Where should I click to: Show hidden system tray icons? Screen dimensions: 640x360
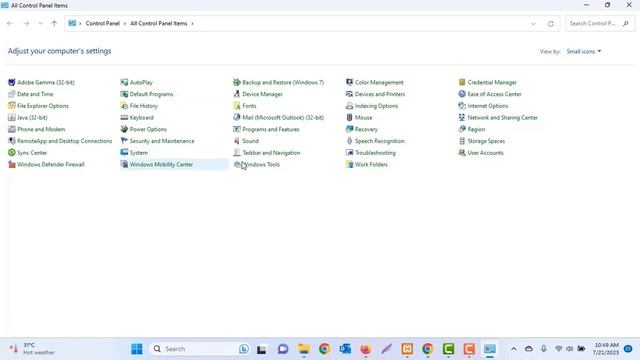(x=513, y=349)
